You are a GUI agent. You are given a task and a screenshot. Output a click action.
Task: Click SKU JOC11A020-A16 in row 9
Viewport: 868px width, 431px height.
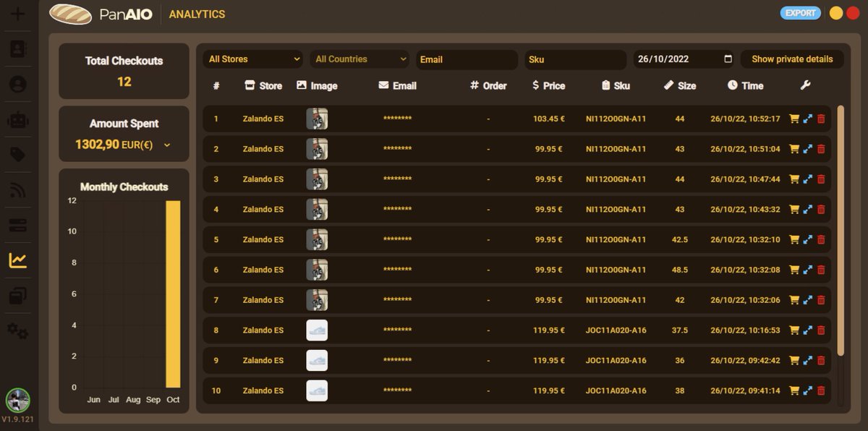(x=616, y=361)
